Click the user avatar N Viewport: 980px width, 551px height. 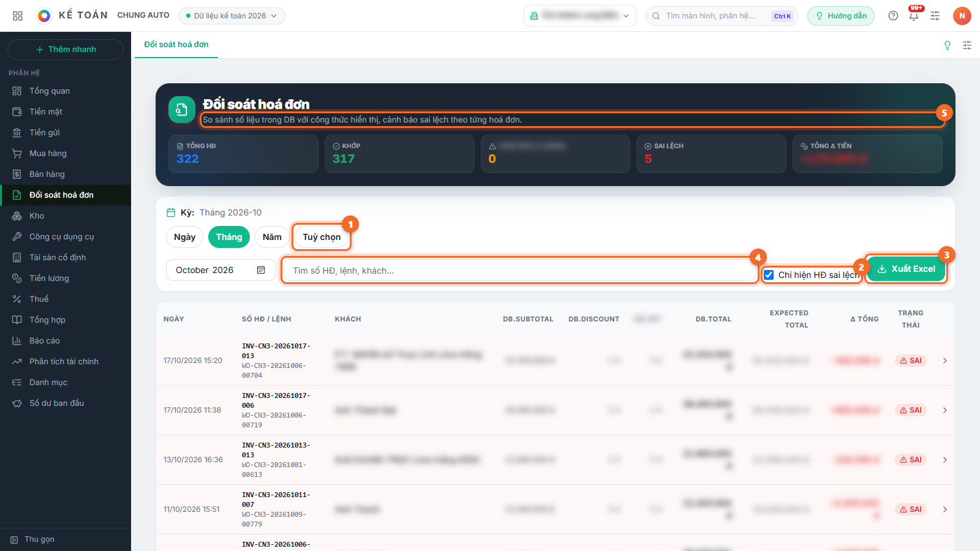point(962,16)
